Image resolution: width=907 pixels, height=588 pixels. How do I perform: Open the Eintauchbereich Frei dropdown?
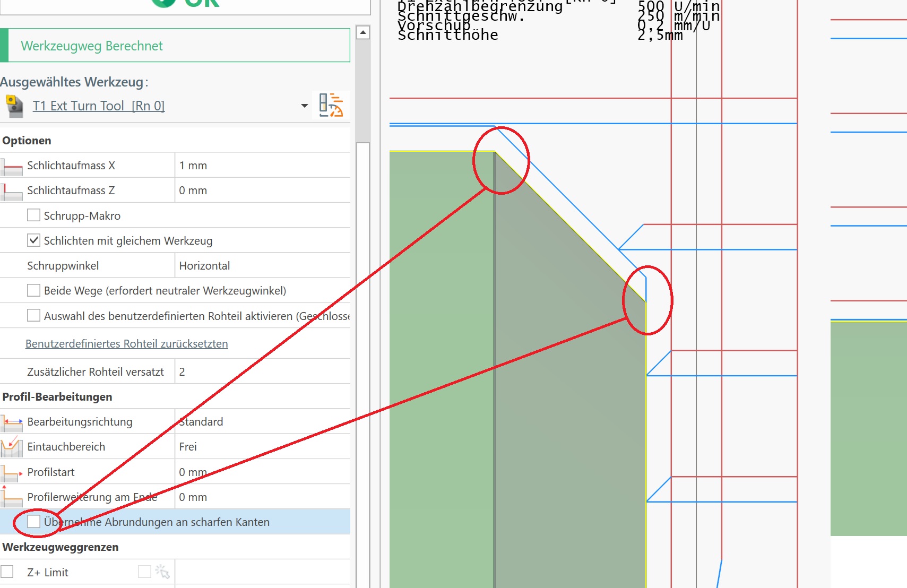[262, 447]
